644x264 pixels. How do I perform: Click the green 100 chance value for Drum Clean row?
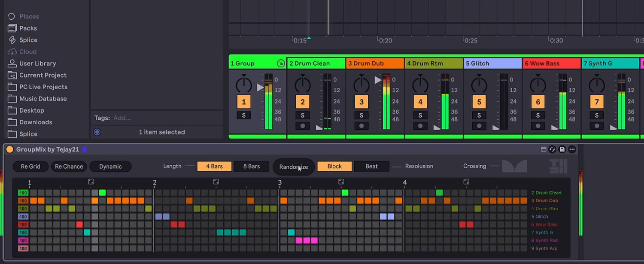pos(23,193)
